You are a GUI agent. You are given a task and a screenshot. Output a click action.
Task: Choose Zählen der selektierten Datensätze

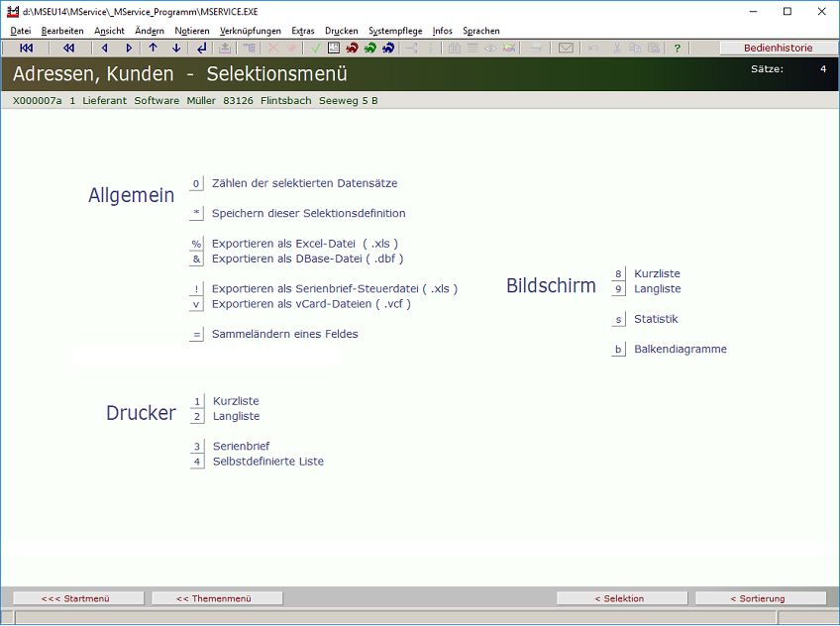click(x=304, y=183)
